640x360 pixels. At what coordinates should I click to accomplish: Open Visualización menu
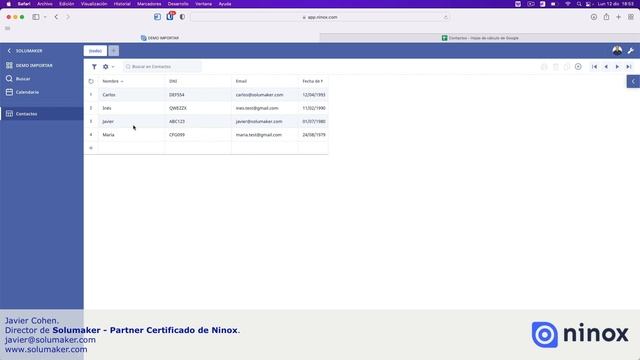coord(94,4)
